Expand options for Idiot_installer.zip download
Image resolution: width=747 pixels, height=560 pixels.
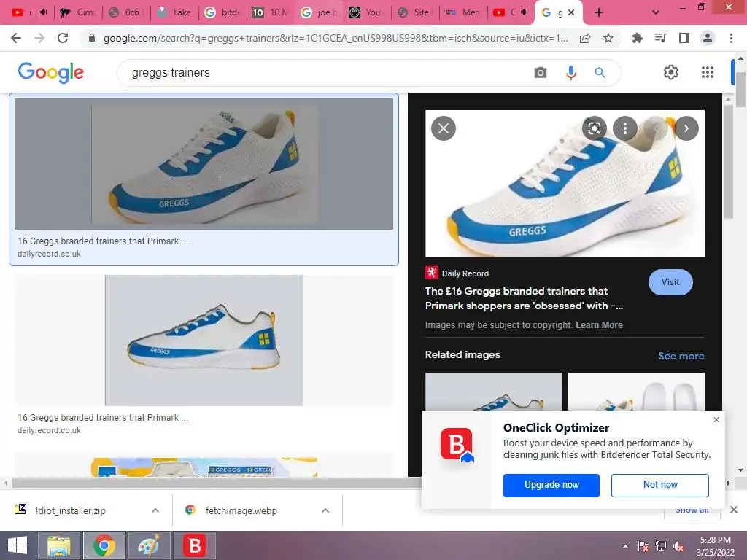155,510
